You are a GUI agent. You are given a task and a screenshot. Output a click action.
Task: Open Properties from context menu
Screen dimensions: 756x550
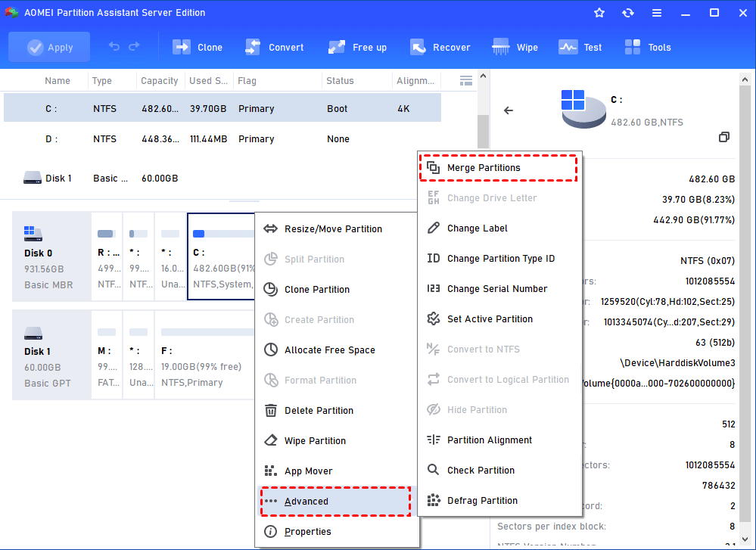(336, 532)
